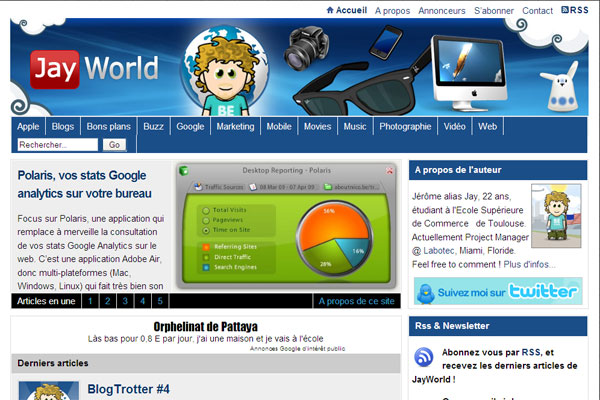Click the red close icon on Polaris window

click(390, 171)
